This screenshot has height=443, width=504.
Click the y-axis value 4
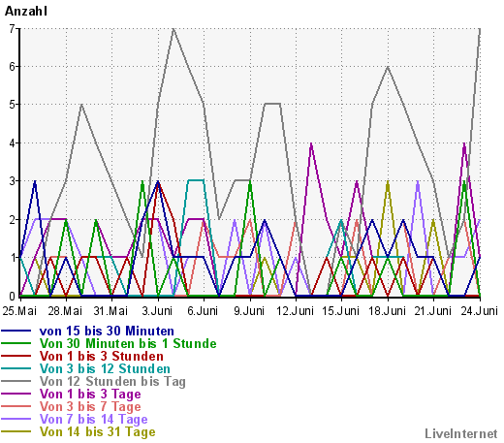13,143
